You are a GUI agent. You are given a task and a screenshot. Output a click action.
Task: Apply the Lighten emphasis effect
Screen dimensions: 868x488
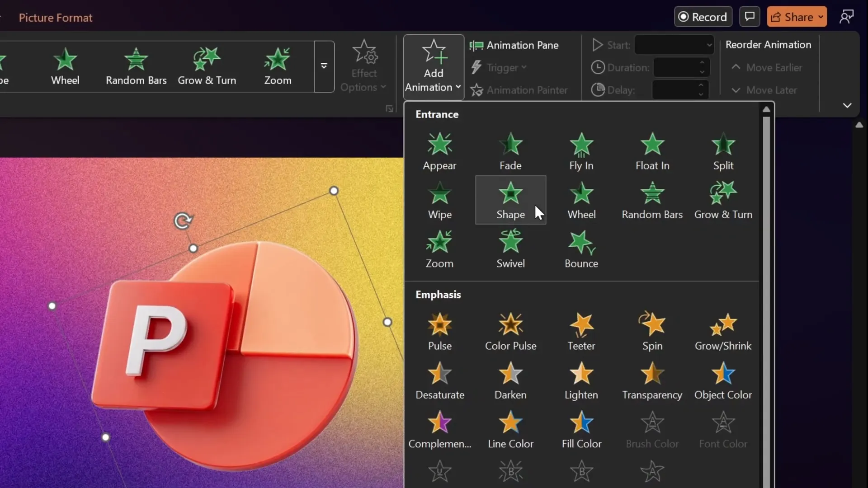point(581,380)
